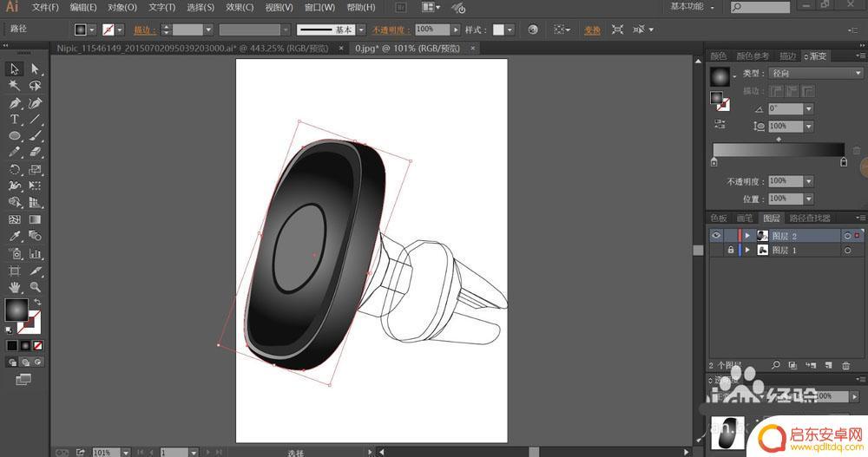Pick the Curvature tool

click(x=35, y=103)
